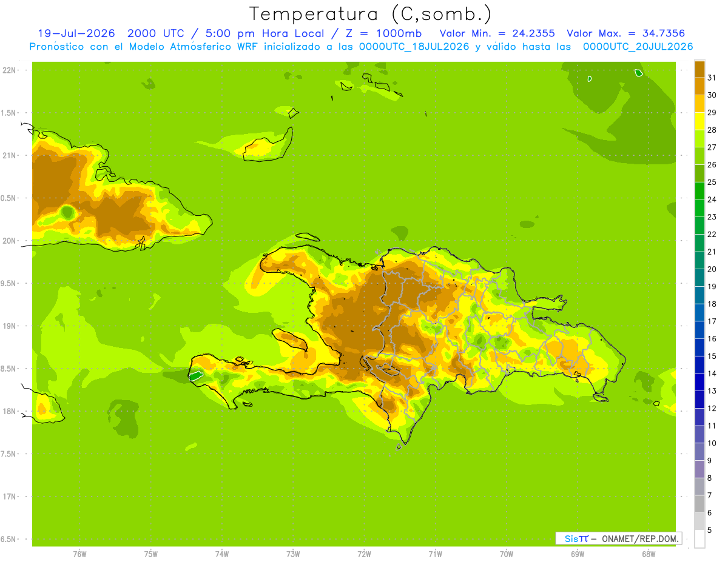Screen dimensions: 728x562
Task: Pick the teal swatch between 20 and 19
Action: tap(699, 278)
